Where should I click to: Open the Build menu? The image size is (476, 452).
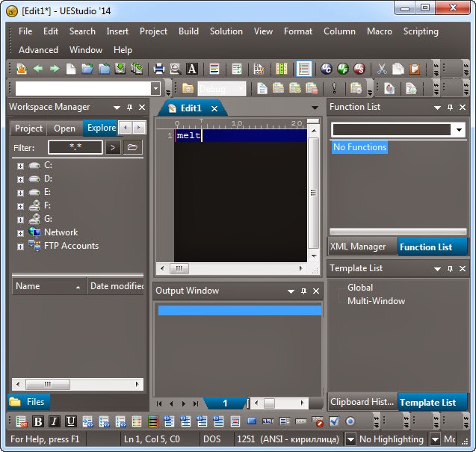pos(188,31)
